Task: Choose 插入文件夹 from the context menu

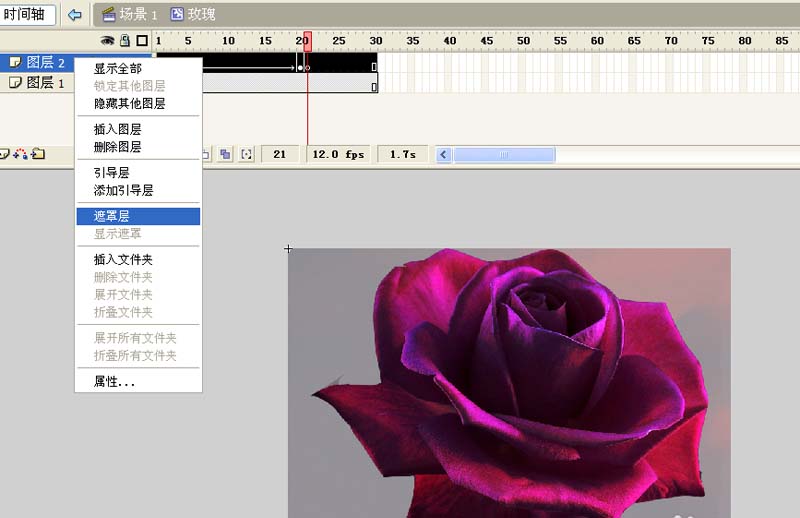Action: (x=138, y=259)
